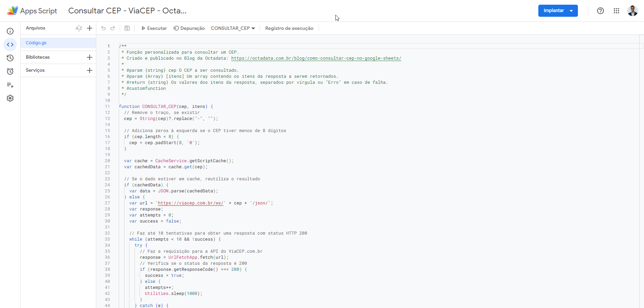
Task: Start debugging with Depuração
Action: click(189, 28)
